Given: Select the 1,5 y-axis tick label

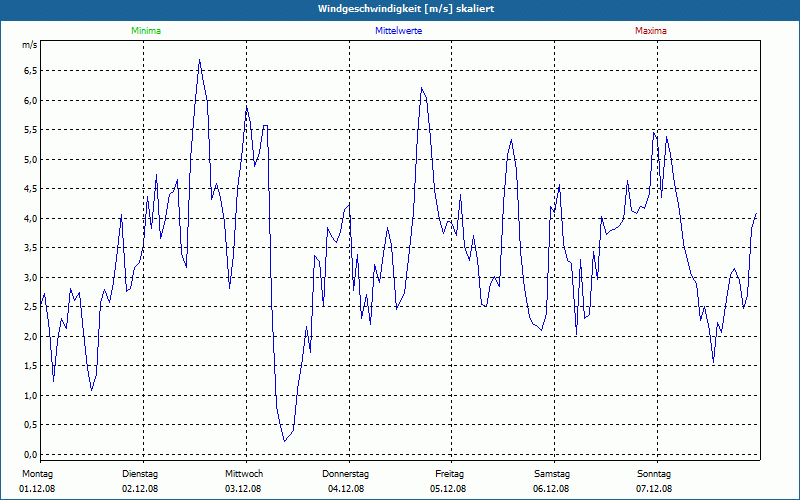Looking at the screenshot, I should click(30, 366).
